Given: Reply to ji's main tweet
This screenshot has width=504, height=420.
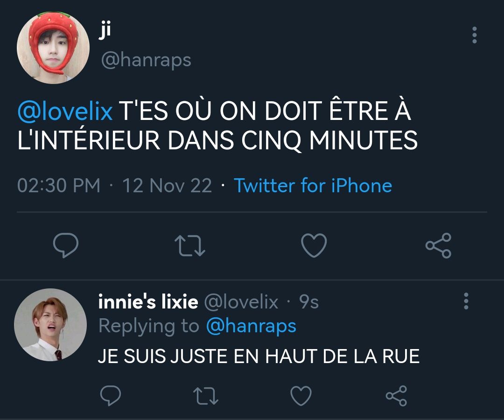Looking at the screenshot, I should point(66,245).
